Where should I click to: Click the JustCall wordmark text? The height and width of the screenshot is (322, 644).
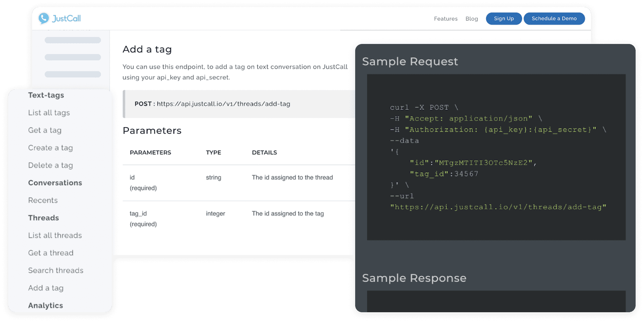tap(66, 18)
